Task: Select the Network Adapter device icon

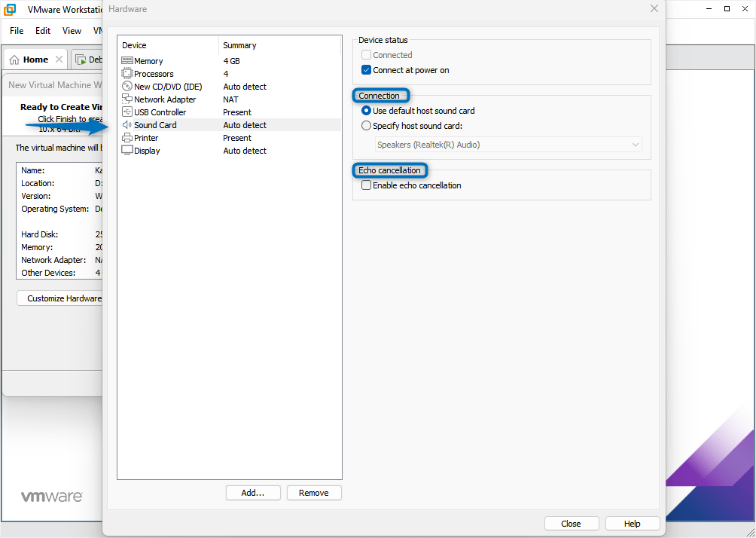Action: tap(127, 99)
